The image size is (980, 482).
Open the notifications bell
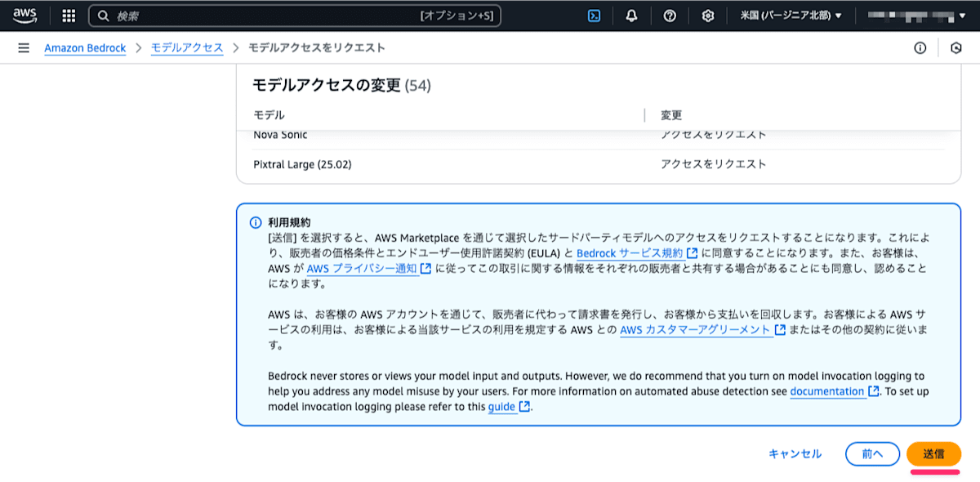point(631,16)
